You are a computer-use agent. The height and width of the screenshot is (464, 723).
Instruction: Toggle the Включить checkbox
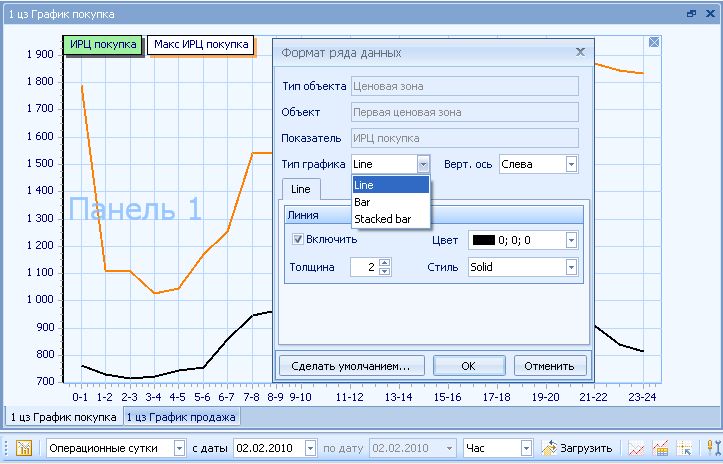(298, 240)
